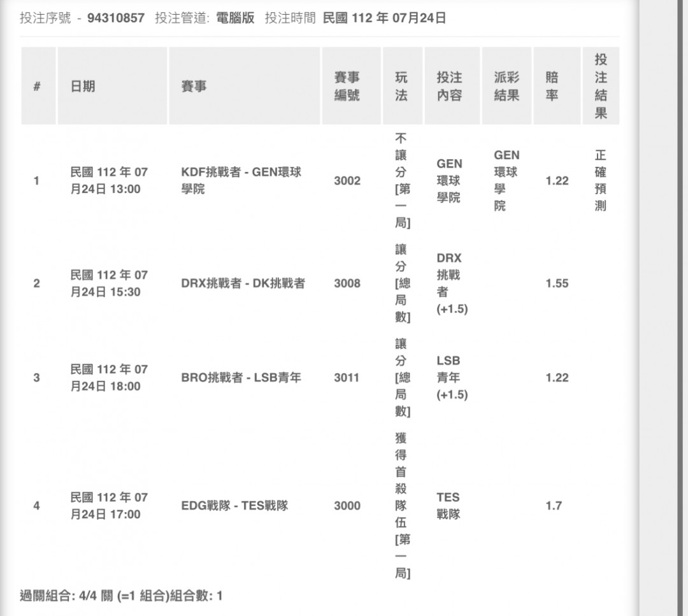Click GEN環球學院 in the 投注內容 column

coord(449,181)
